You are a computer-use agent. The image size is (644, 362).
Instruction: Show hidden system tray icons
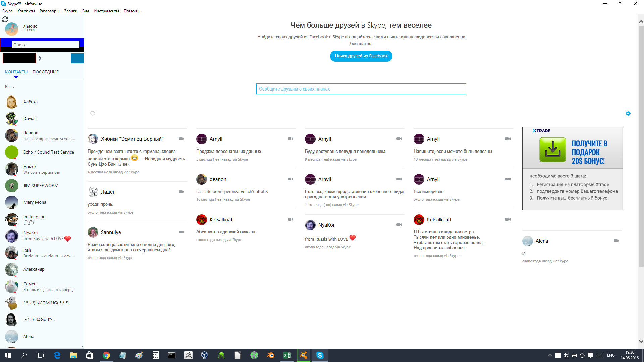point(550,355)
